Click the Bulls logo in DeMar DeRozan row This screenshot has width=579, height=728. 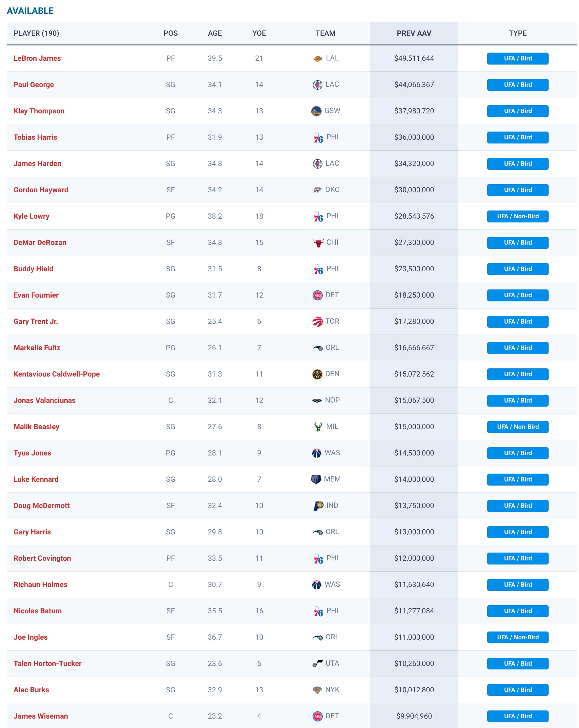pos(318,243)
